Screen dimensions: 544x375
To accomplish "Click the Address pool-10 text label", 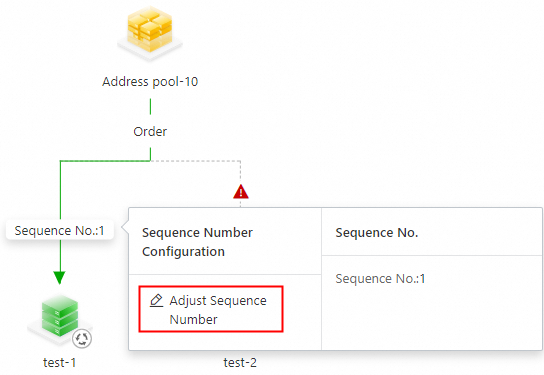I will [x=150, y=82].
